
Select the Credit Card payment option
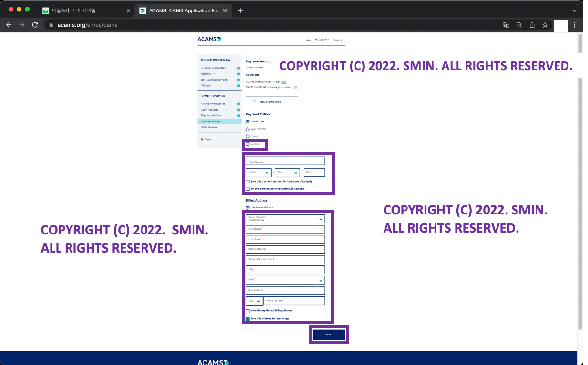248,122
